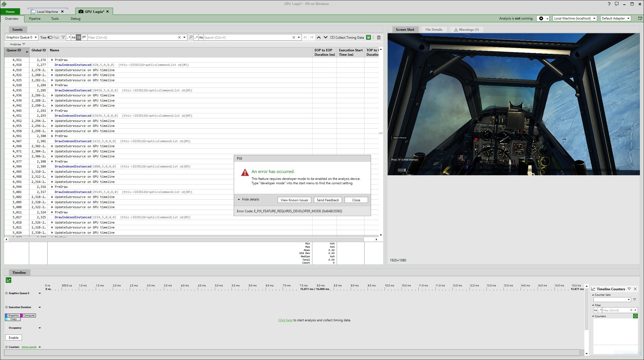
Task: Click the green Excel export icon
Action: 369,37
